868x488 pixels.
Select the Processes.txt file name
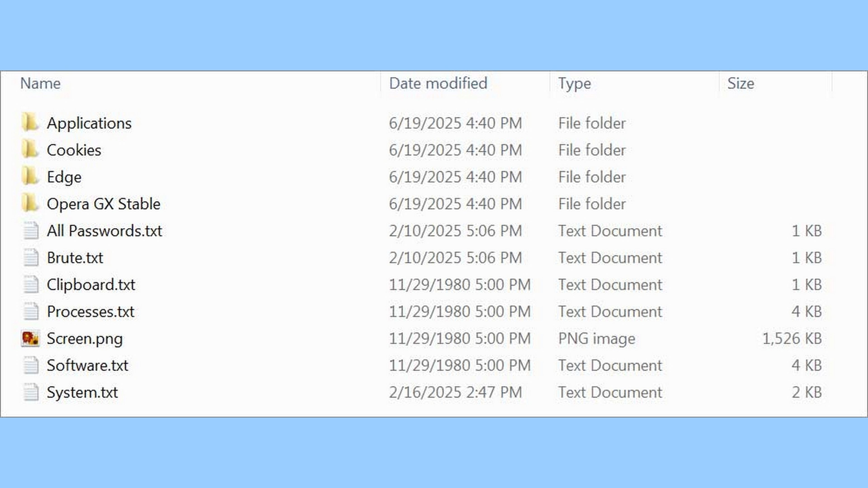[91, 312]
